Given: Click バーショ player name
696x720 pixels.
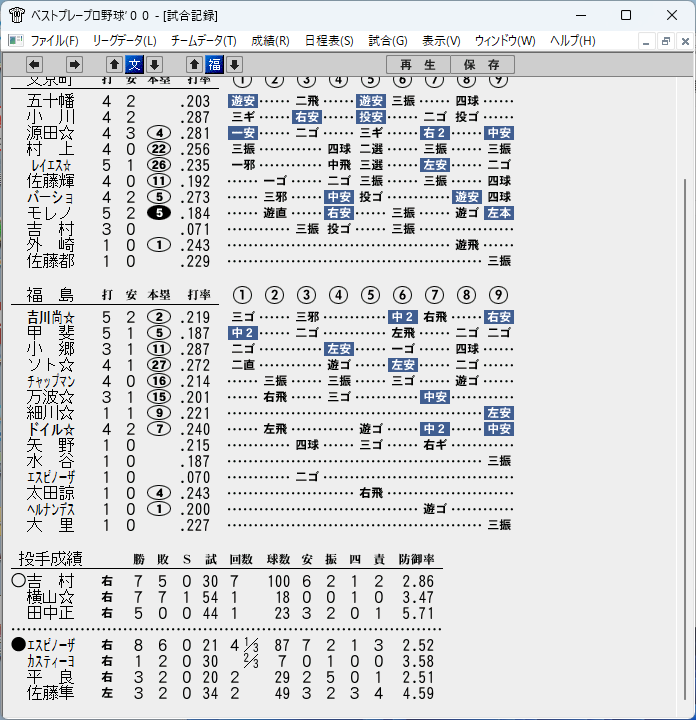Looking at the screenshot, I should click(x=51, y=197).
